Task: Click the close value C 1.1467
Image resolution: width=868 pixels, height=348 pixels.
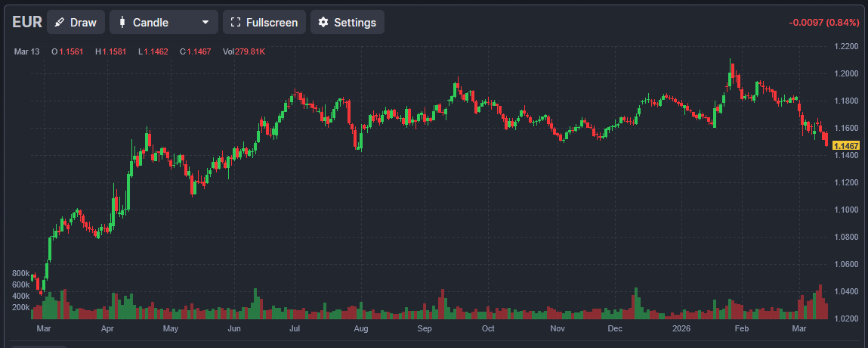Action: coord(196,51)
